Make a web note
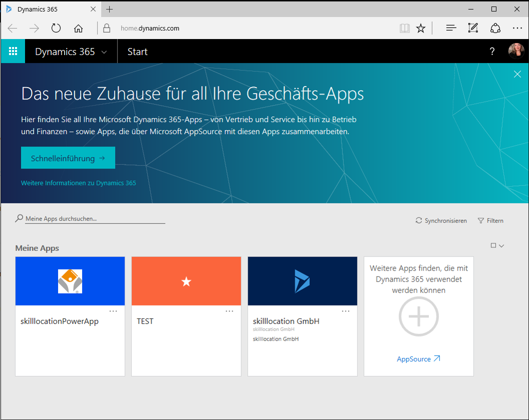The width and height of the screenshot is (529, 420). 473,28
